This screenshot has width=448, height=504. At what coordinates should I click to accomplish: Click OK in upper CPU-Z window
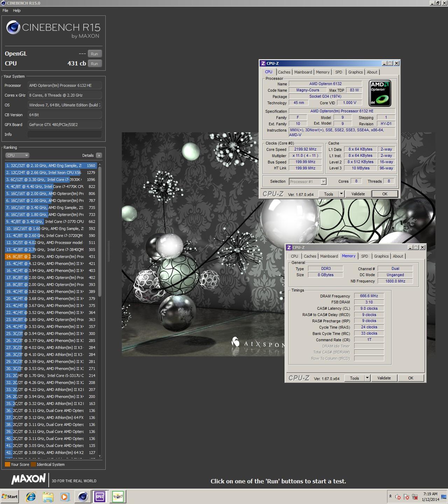385,194
